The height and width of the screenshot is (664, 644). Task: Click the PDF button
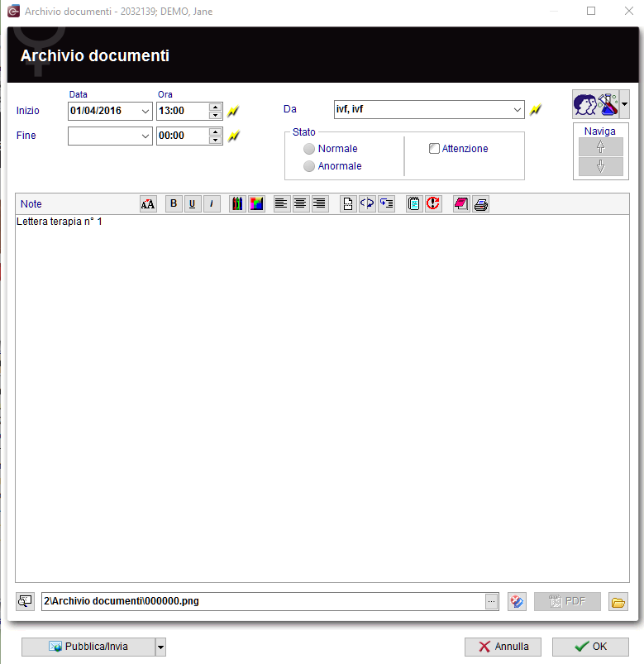(567, 601)
